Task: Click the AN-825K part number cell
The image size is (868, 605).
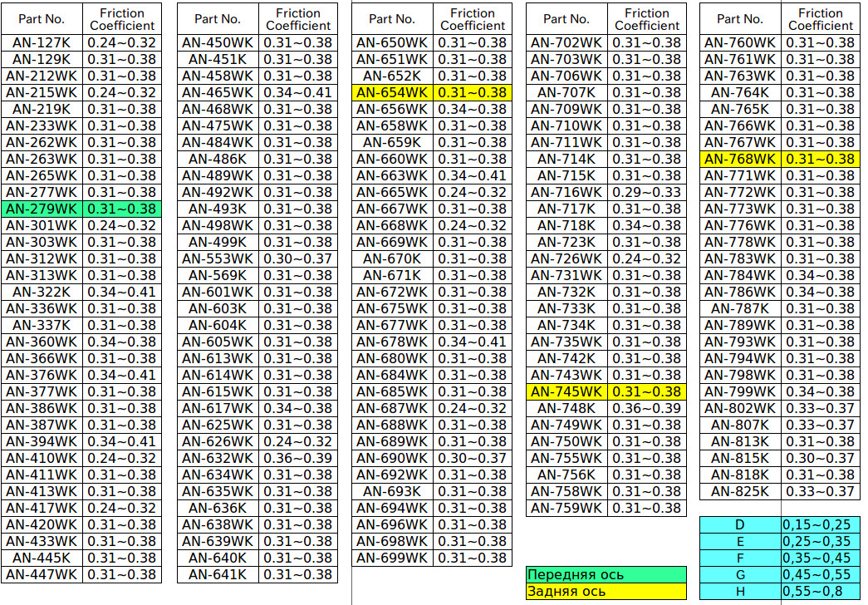Action: click(740, 491)
